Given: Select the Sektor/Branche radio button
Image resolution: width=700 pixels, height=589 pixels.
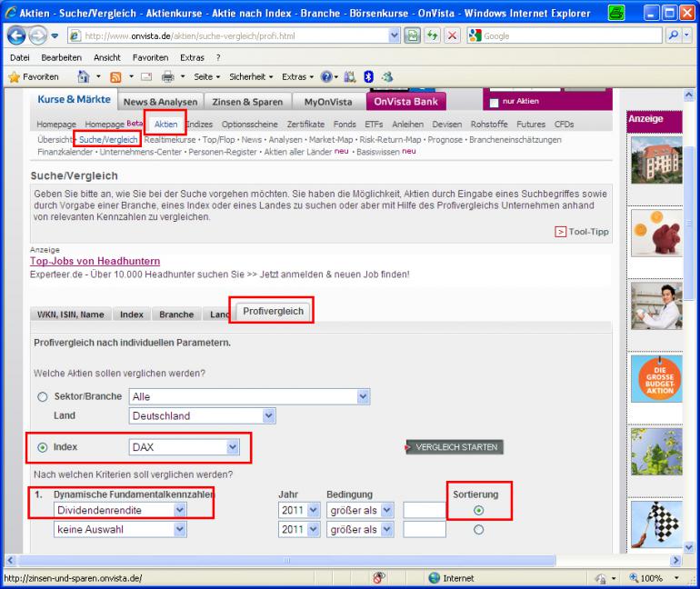Looking at the screenshot, I should click(x=43, y=396).
